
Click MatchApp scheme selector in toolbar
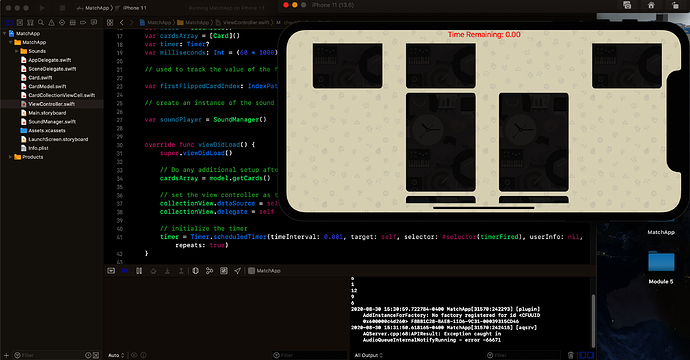93,8
